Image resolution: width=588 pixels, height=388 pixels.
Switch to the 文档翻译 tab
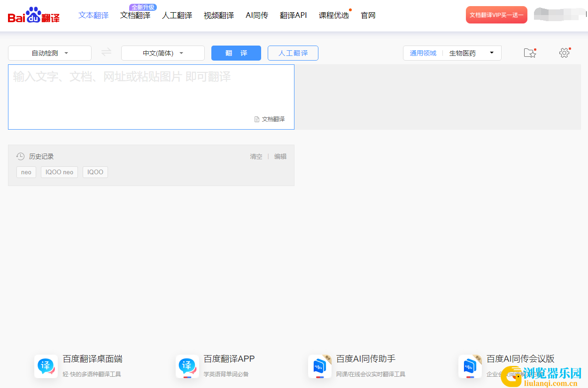click(x=135, y=16)
